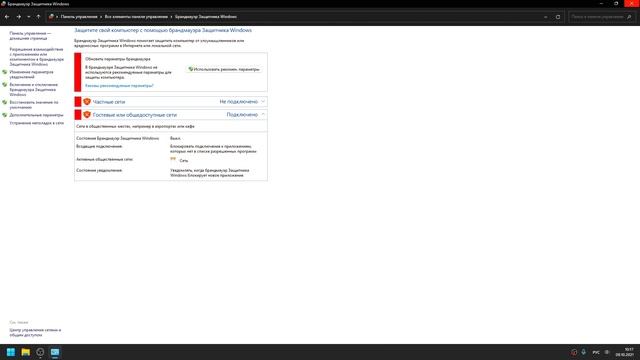640x360 pixels.
Task: Click the 'Гостевые или общедоступные сети' heading
Action: [135, 115]
